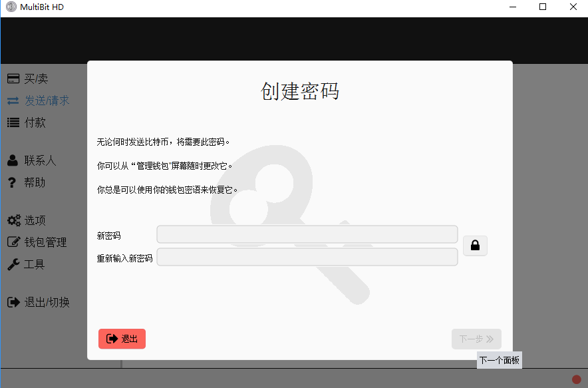Open the 工具 tools entry

35,264
